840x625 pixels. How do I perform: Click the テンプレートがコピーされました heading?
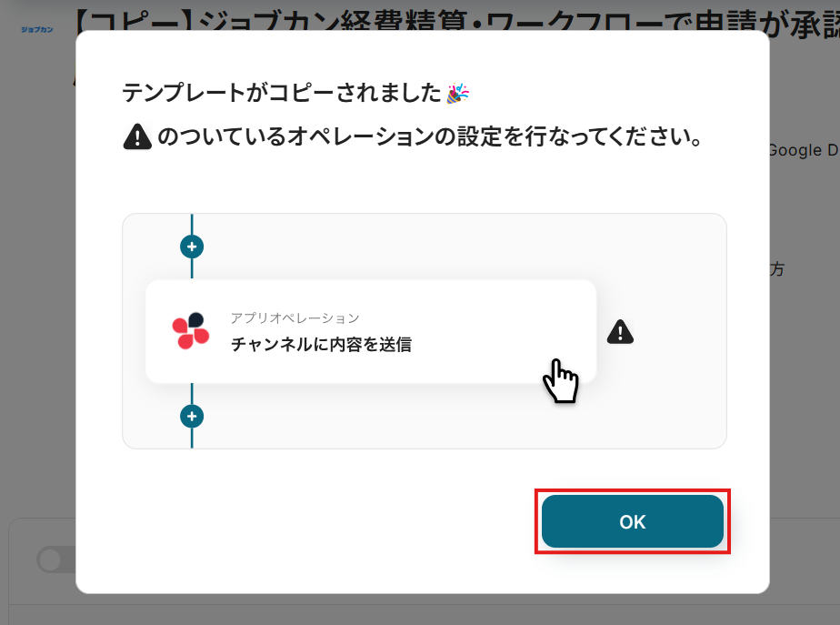282,94
